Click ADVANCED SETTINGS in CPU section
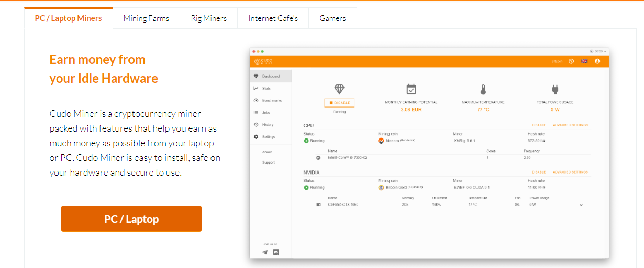 pos(570,125)
